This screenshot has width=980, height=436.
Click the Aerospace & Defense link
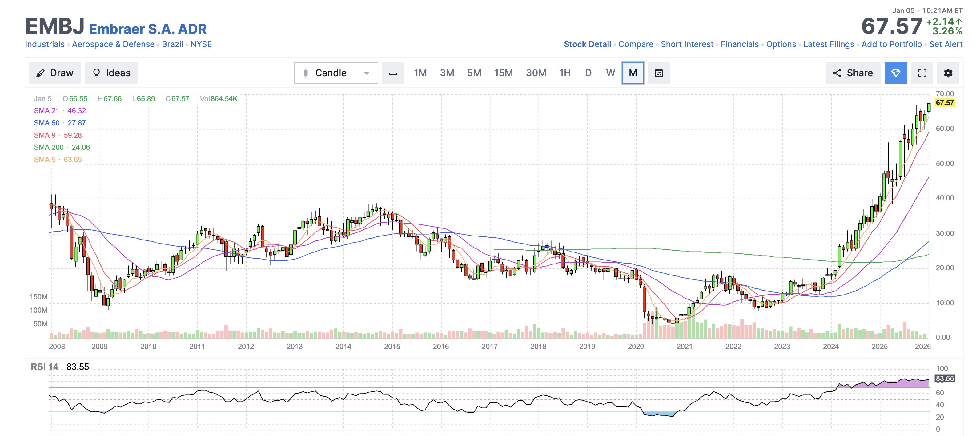pos(113,44)
